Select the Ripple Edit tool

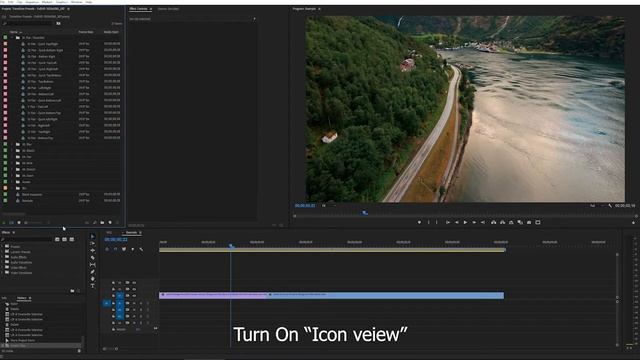(x=93, y=250)
